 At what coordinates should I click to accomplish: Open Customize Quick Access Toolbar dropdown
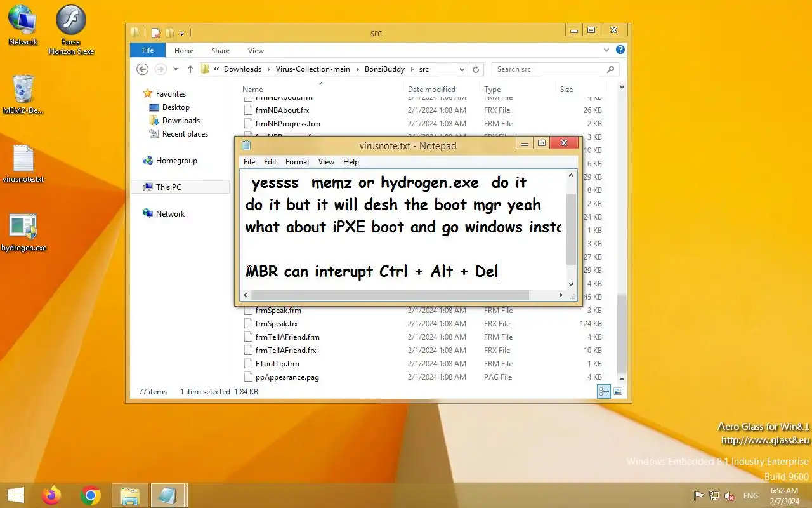coord(181,34)
